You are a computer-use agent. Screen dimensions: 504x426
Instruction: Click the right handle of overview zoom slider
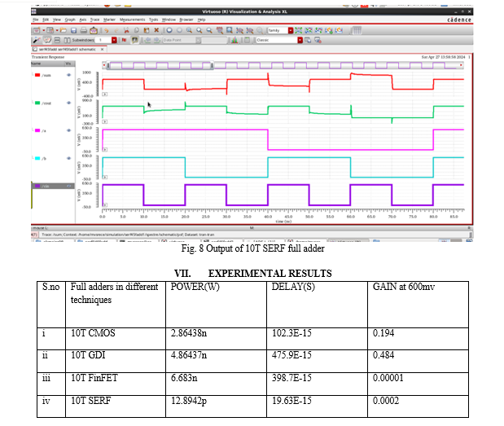[x=212, y=66]
